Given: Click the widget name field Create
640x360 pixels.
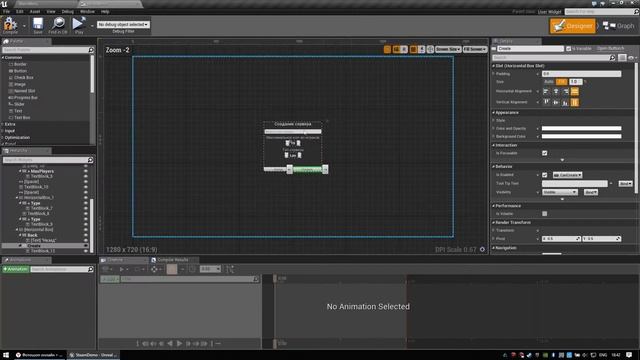Looking at the screenshot, I should click(x=530, y=49).
